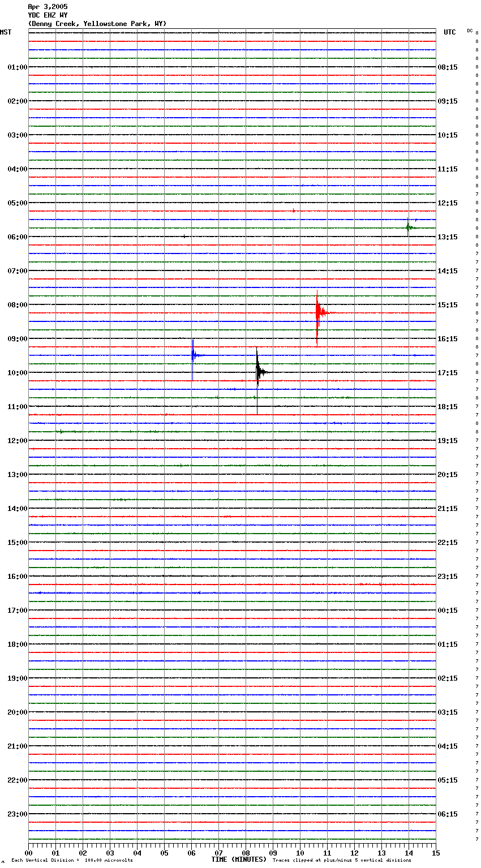
Task: Select the 16:00 MST row label
Action: pyautogui.click(x=17, y=577)
